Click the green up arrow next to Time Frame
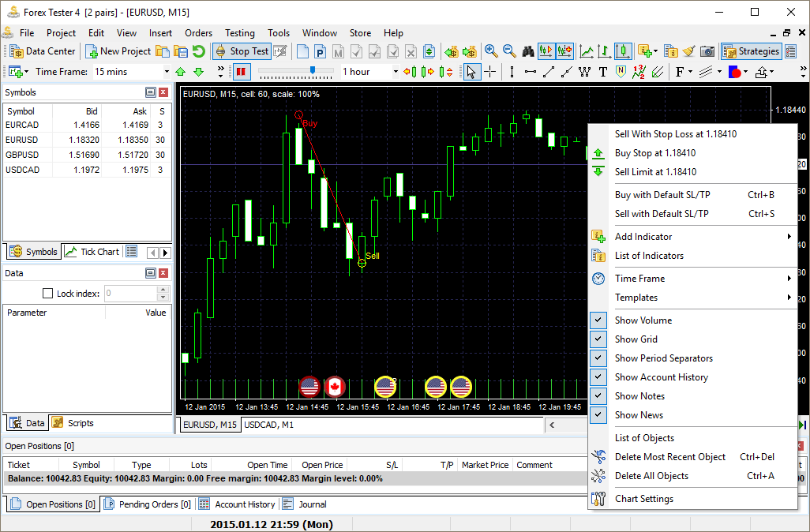 click(x=180, y=72)
